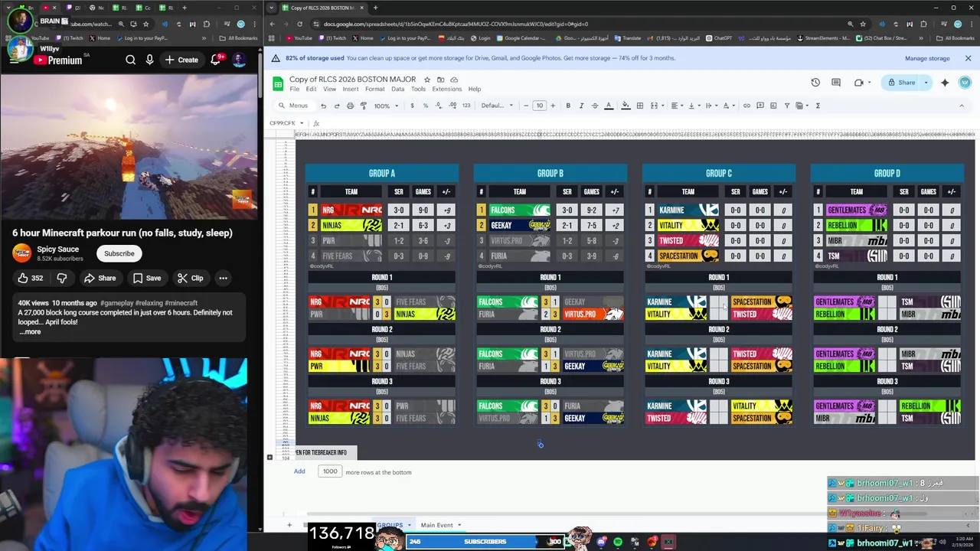Open horizontal align dropdown

tap(677, 106)
